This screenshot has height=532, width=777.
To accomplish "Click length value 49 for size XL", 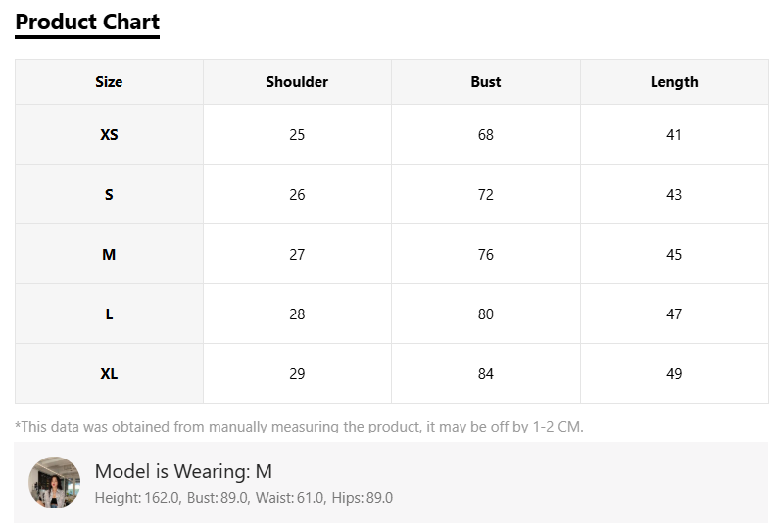I will coord(674,374).
